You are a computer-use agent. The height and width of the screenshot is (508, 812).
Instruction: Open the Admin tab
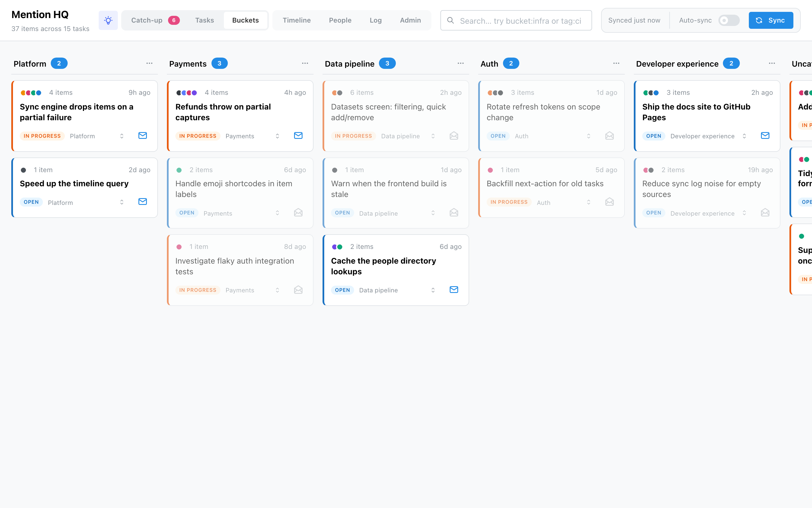pyautogui.click(x=410, y=20)
